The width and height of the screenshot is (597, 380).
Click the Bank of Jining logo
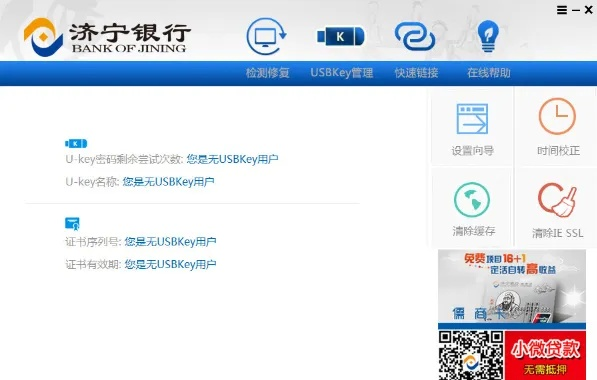[106, 37]
